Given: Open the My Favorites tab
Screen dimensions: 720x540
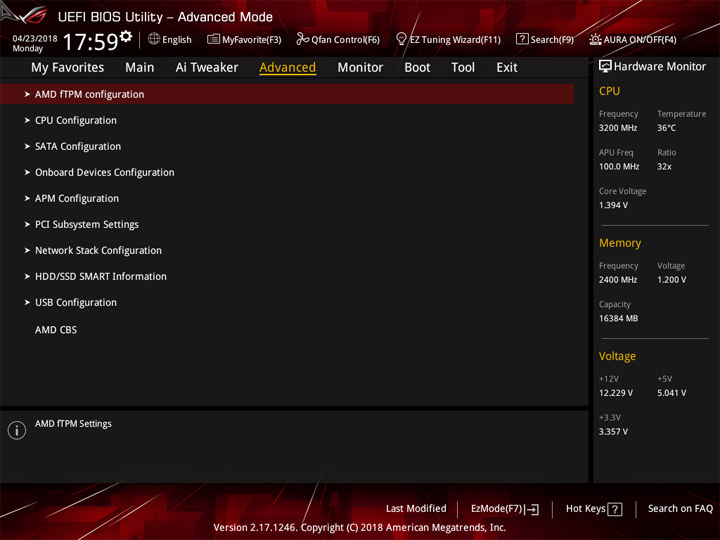Looking at the screenshot, I should click(x=68, y=68).
